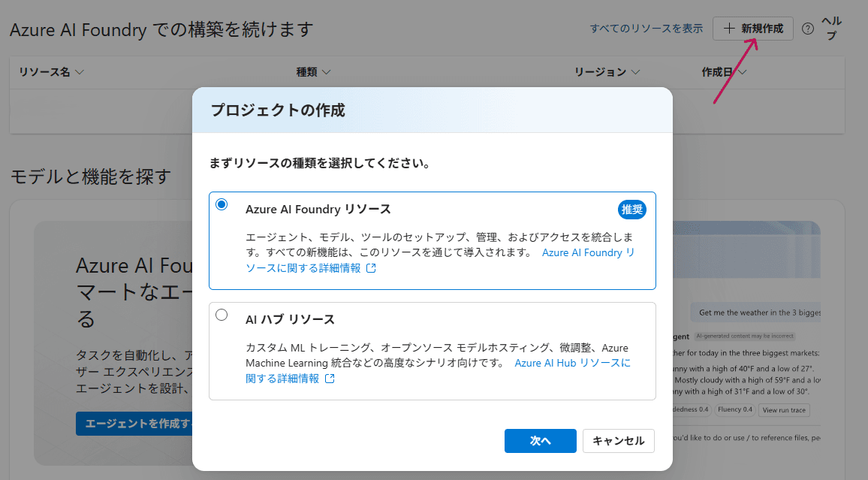The image size is (868, 480).
Task: Open the Azure AI Hub リソース詳細情報 link
Action: point(437,371)
